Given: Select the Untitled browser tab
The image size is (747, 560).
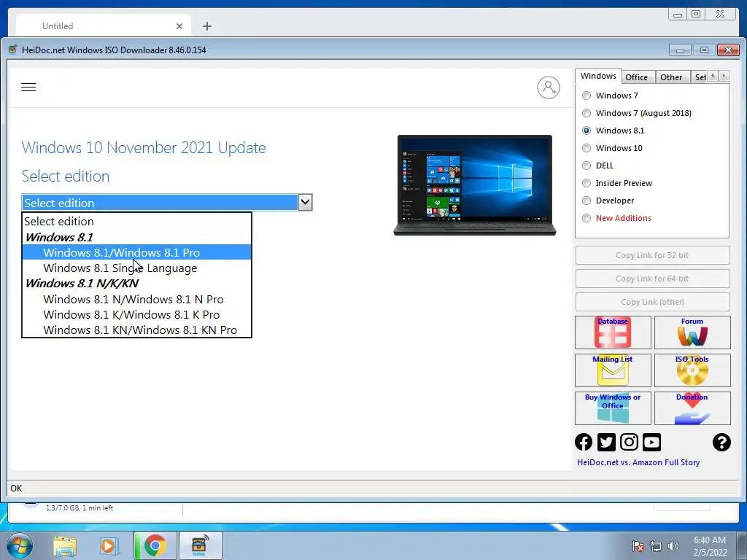Looking at the screenshot, I should coord(104,26).
